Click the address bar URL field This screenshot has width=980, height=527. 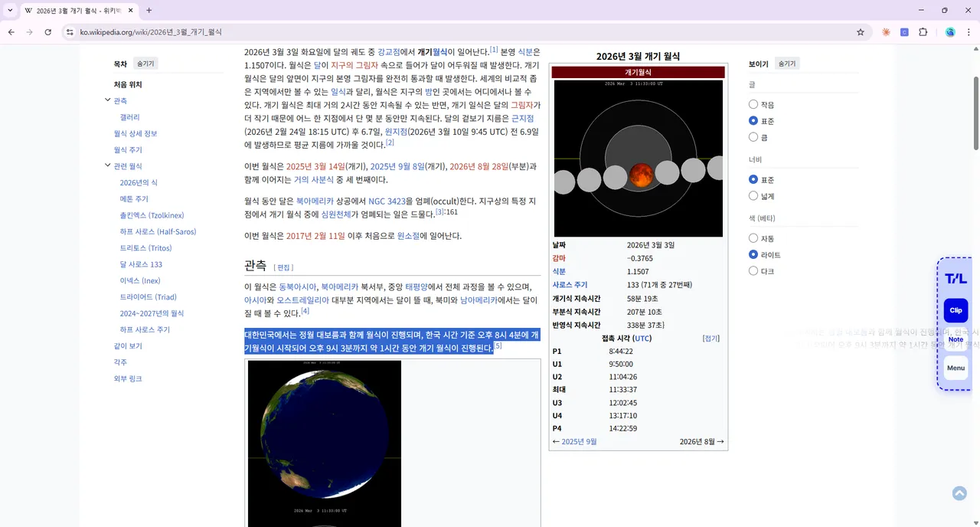pyautogui.click(x=459, y=32)
